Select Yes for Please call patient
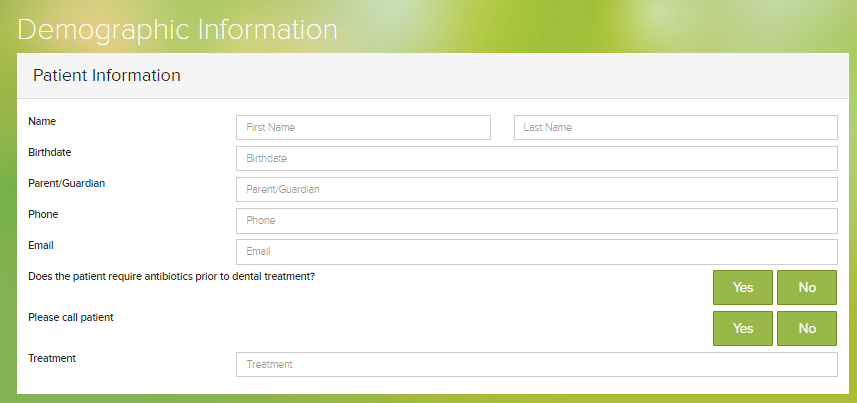 tap(742, 328)
